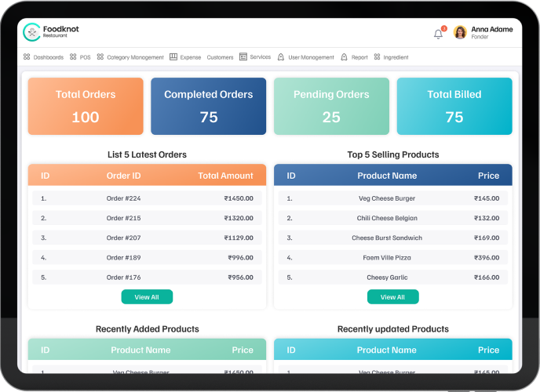Select the Foem Ville Pizza product row

[392, 257]
